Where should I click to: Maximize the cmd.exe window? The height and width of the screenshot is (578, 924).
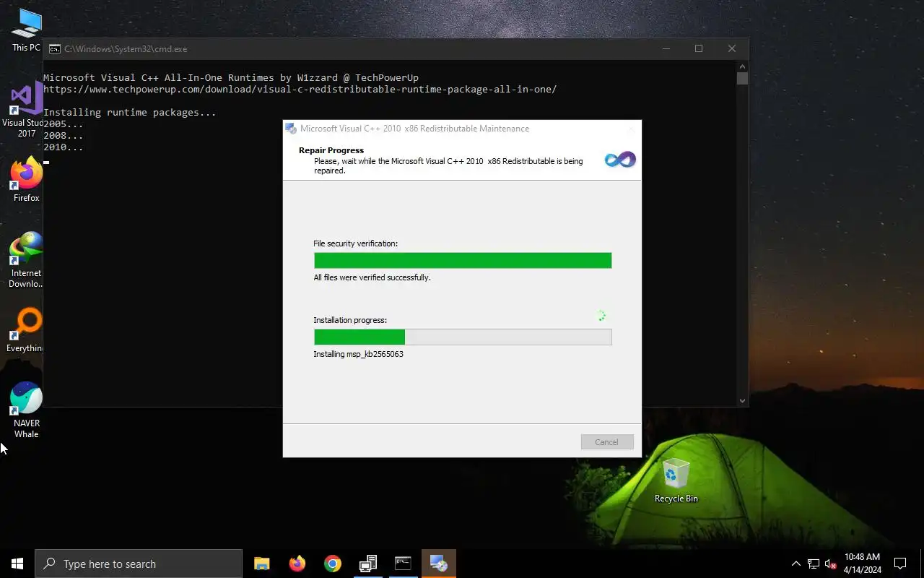[x=699, y=49]
